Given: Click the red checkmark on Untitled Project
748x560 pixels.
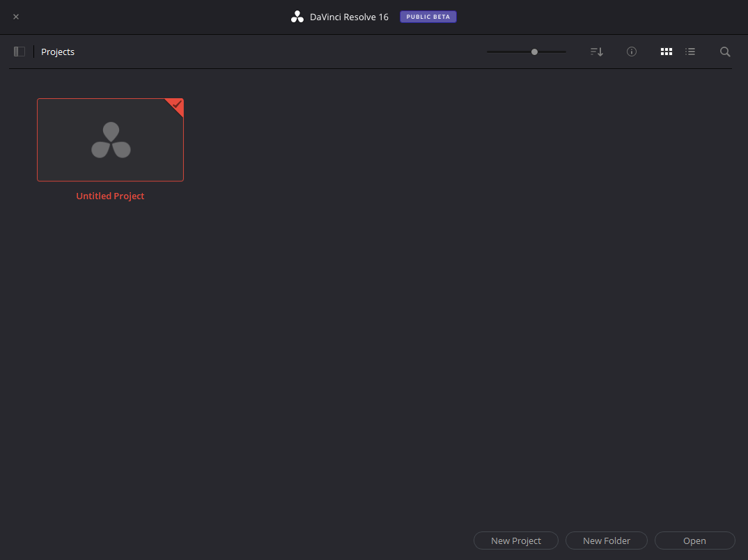Looking at the screenshot, I should click(x=177, y=104).
